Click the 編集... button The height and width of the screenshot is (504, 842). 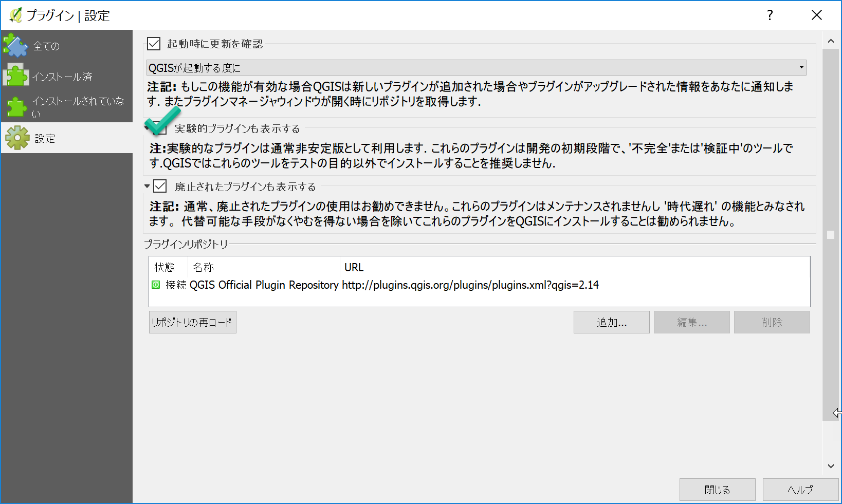692,322
